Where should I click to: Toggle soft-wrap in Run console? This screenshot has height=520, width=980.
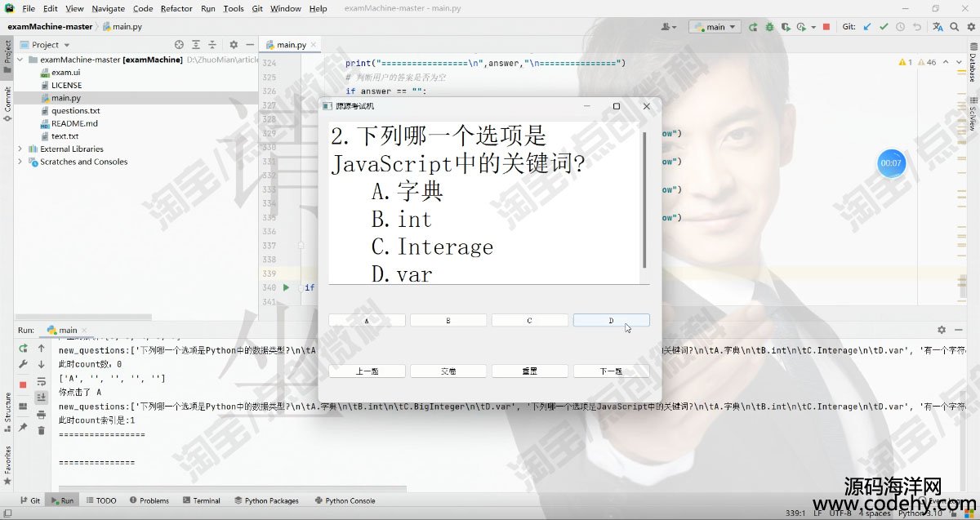(42, 381)
